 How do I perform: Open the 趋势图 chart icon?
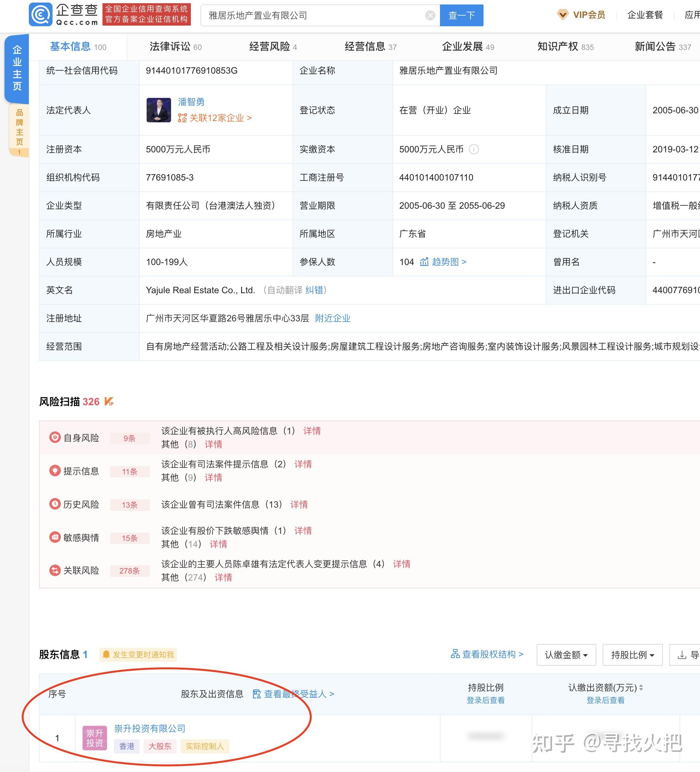pos(424,262)
